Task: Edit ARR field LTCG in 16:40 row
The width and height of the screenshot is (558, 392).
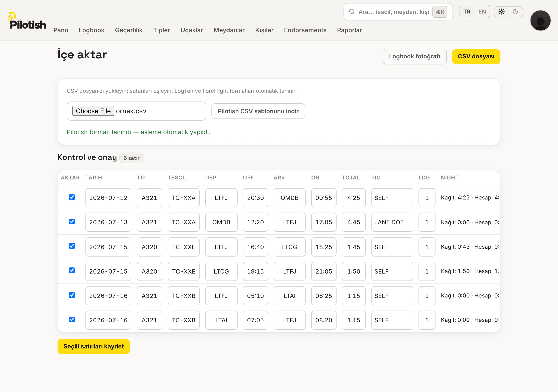Action: tap(289, 247)
